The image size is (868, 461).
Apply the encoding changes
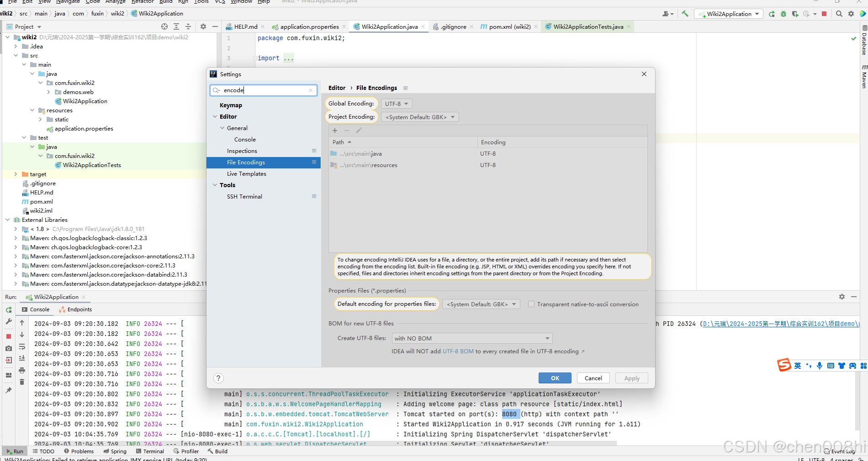coord(631,378)
